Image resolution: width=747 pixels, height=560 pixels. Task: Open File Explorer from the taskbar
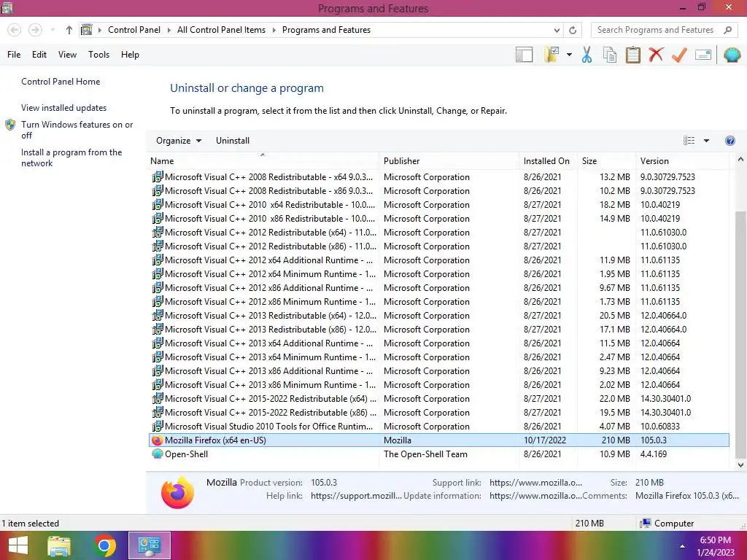[60, 545]
